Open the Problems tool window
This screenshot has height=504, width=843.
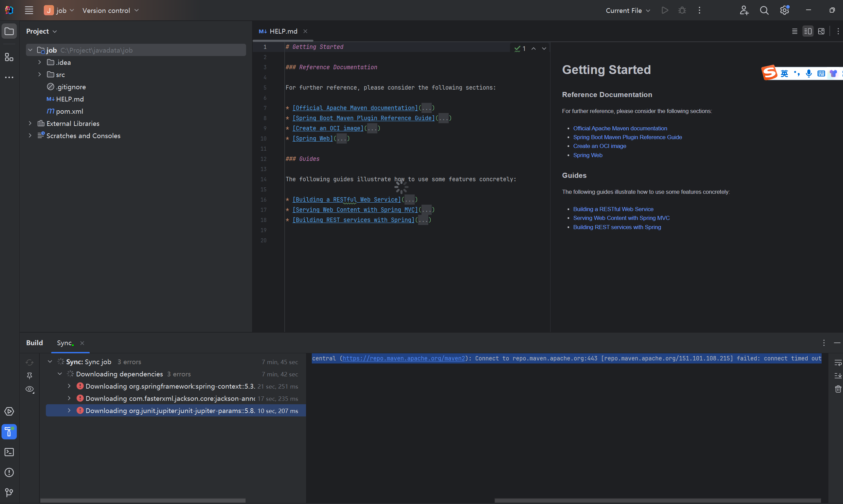point(9,472)
